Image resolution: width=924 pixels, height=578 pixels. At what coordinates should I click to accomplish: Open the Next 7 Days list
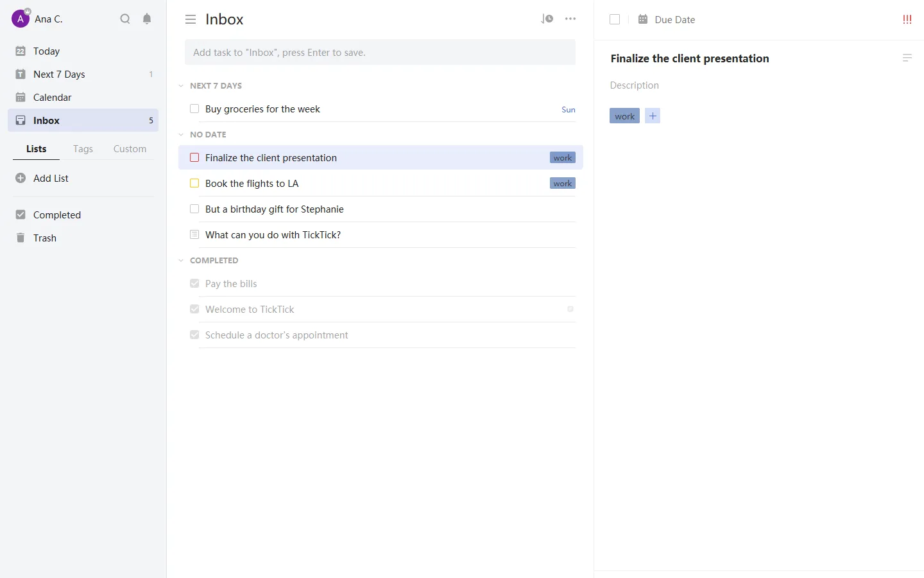[83, 74]
